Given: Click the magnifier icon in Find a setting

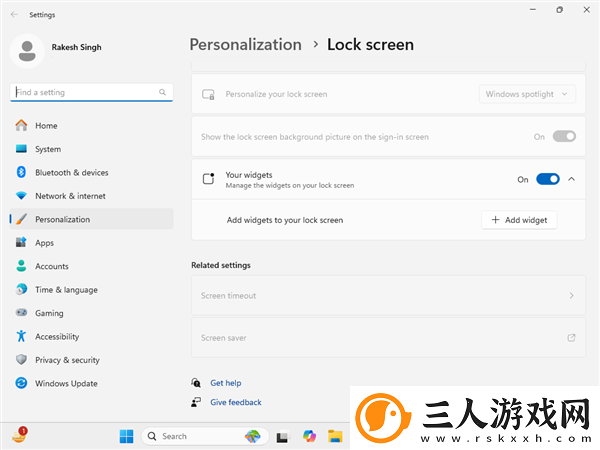Looking at the screenshot, I should [x=162, y=92].
